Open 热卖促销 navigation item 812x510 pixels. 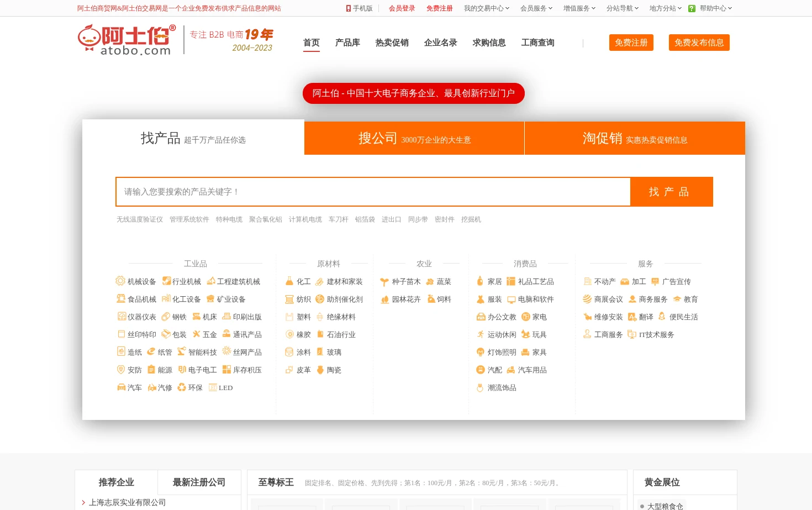[392, 43]
